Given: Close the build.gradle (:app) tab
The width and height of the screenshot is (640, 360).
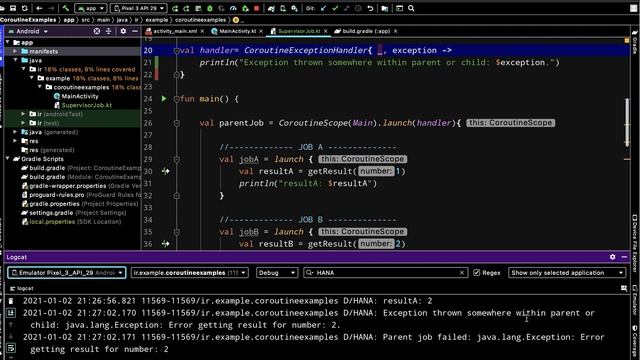Looking at the screenshot, I should pos(396,31).
